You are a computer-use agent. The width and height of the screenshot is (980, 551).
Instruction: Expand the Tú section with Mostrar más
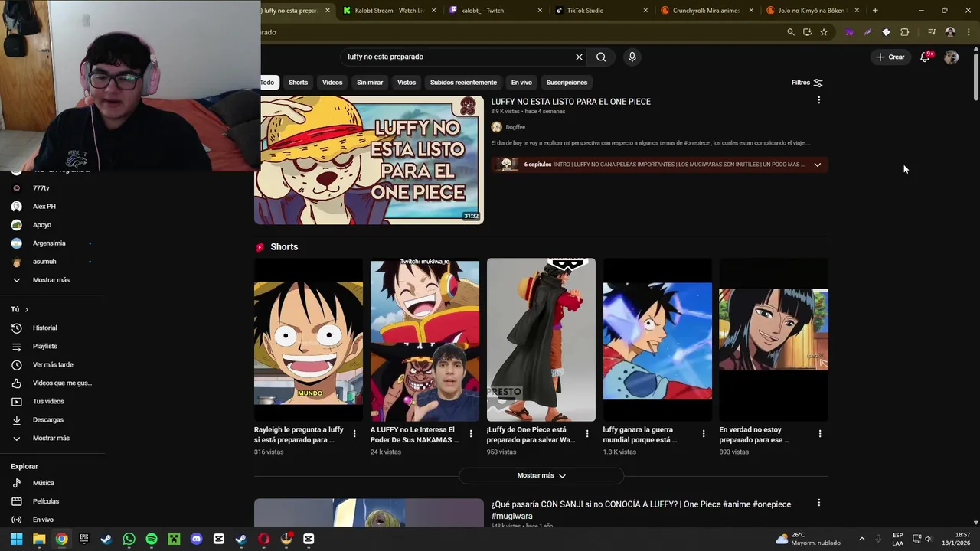click(x=52, y=439)
